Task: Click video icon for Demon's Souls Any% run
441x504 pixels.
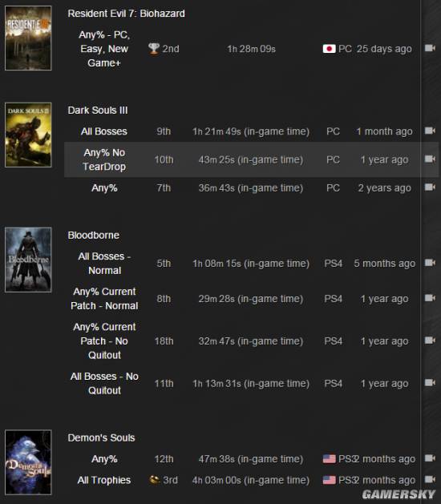Action: pyautogui.click(x=430, y=458)
